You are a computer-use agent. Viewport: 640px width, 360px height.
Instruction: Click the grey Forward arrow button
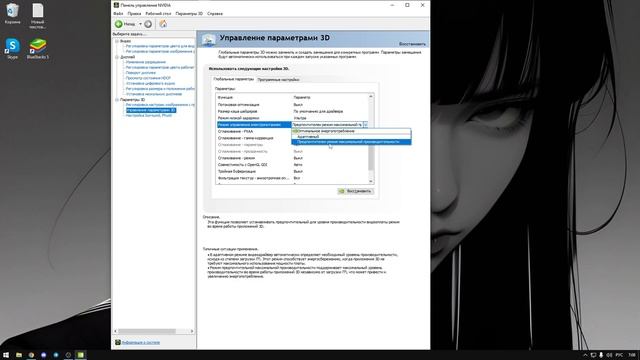pos(148,24)
